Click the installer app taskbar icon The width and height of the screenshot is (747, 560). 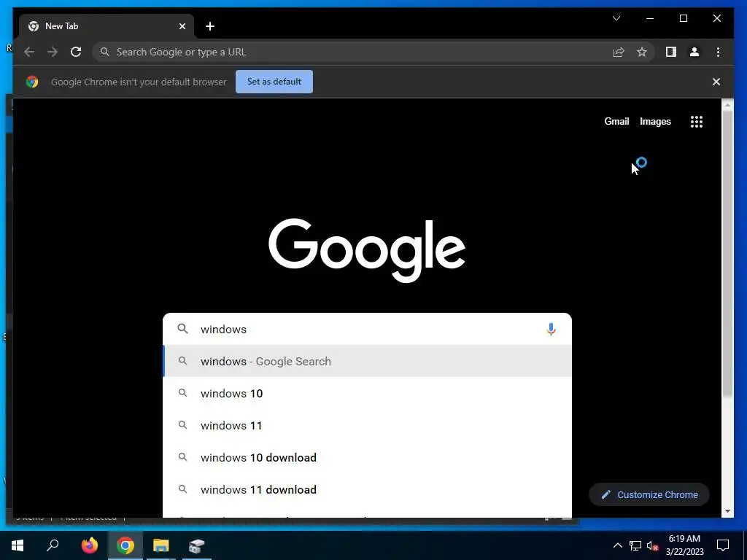click(196, 545)
